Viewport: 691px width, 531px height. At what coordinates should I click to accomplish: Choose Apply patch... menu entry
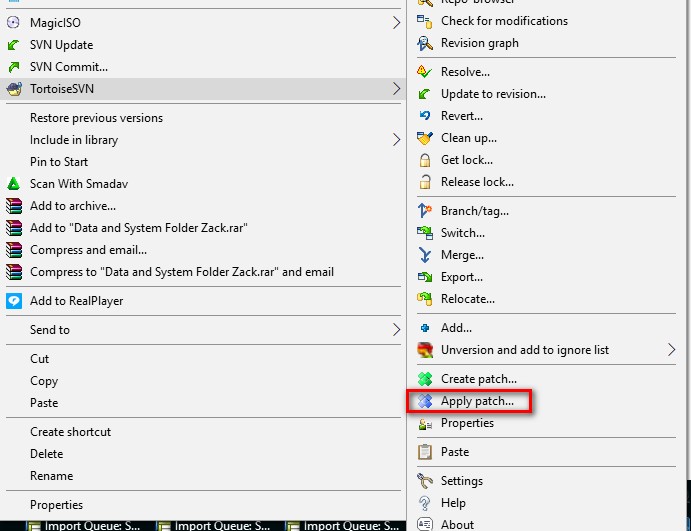[477, 401]
